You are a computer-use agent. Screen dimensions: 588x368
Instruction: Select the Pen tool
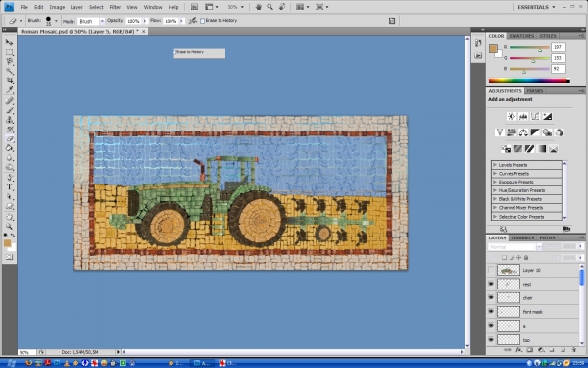[x=9, y=178]
